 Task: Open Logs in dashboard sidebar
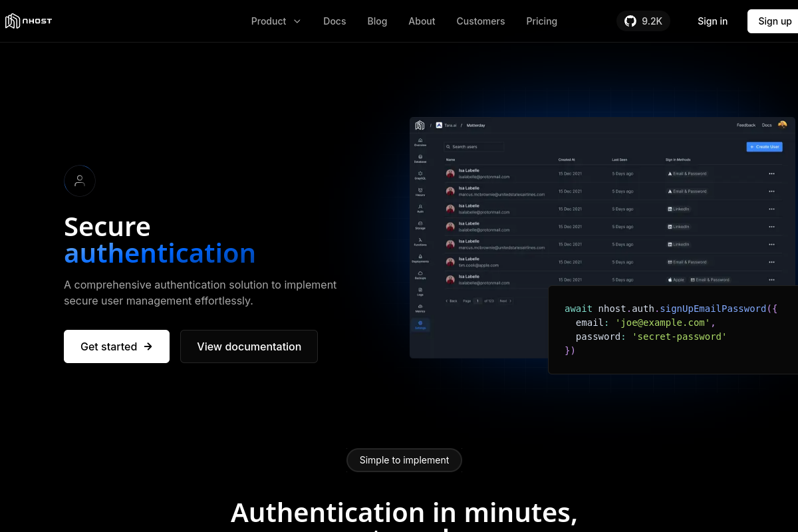[420, 292]
